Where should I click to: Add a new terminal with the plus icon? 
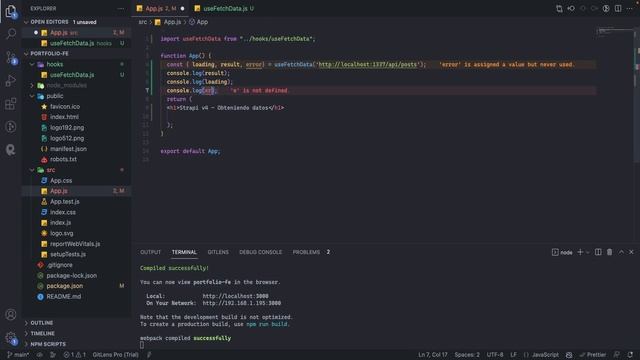[580, 252]
